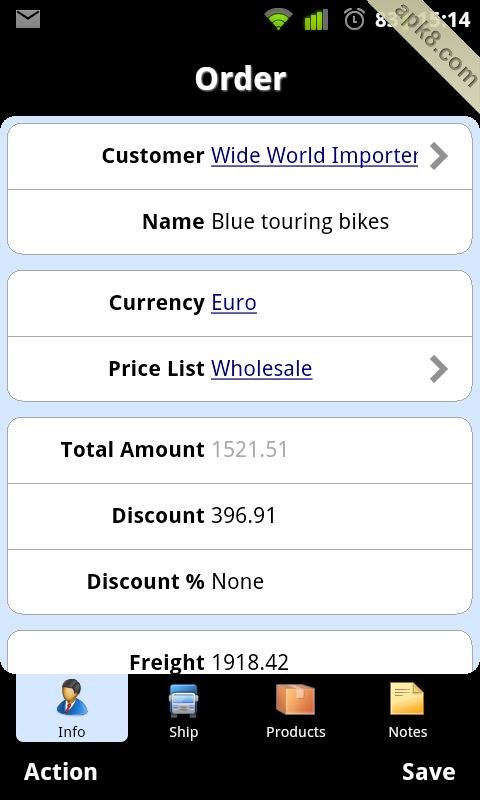The width and height of the screenshot is (480, 800).
Task: Open the Wholesale price list link
Action: 262,368
